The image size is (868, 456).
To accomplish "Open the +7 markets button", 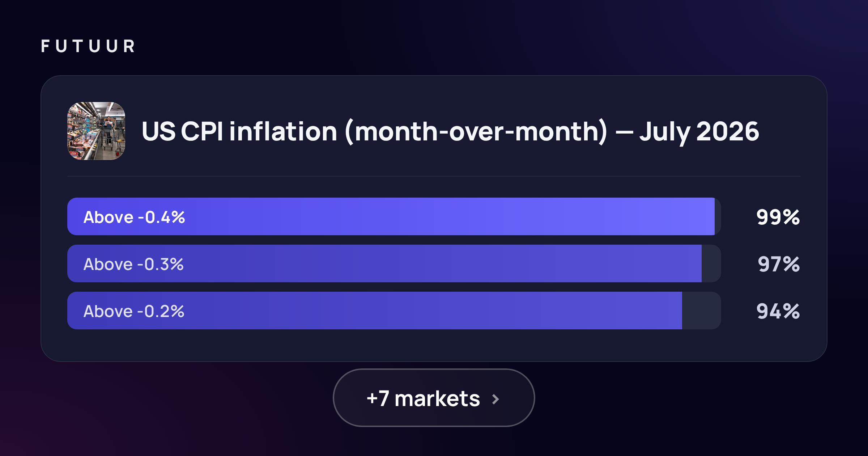I will (434, 398).
